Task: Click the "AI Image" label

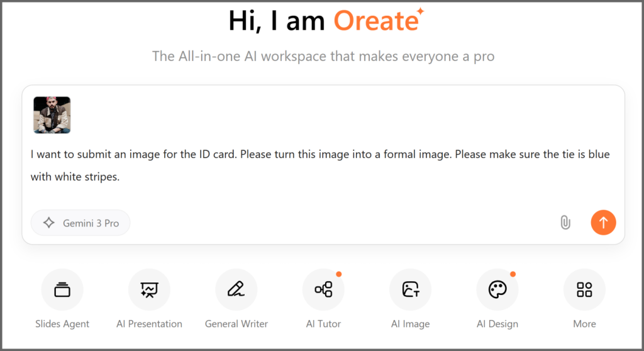Action: click(x=410, y=324)
